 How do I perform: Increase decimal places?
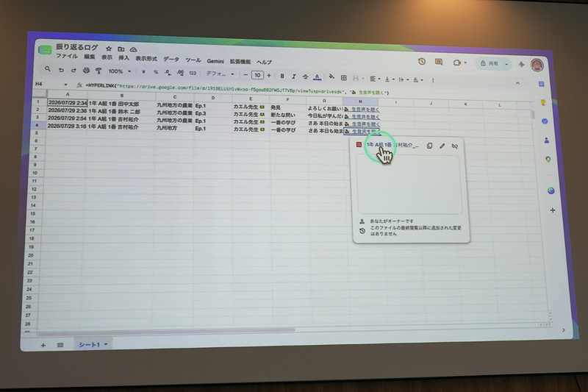pyautogui.click(x=180, y=73)
